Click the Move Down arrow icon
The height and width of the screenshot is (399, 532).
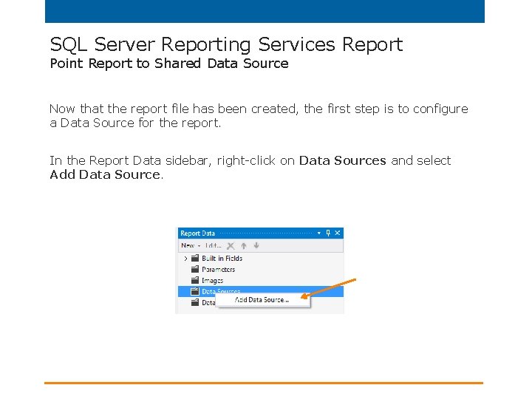256,246
